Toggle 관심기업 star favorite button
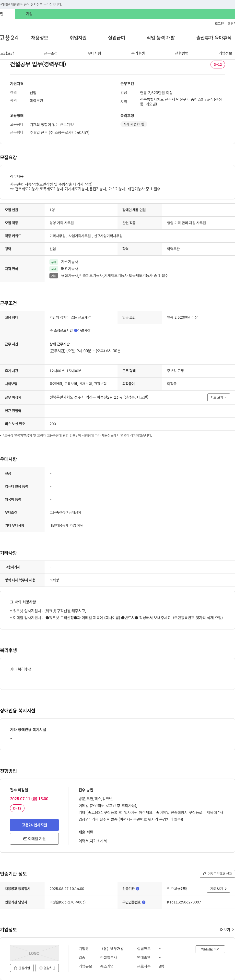This screenshot has width=235, height=980. coord(22,968)
